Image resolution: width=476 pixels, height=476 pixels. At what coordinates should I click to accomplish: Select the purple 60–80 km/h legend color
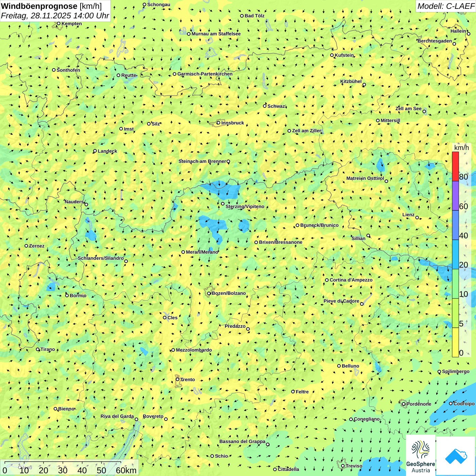pos(455,196)
